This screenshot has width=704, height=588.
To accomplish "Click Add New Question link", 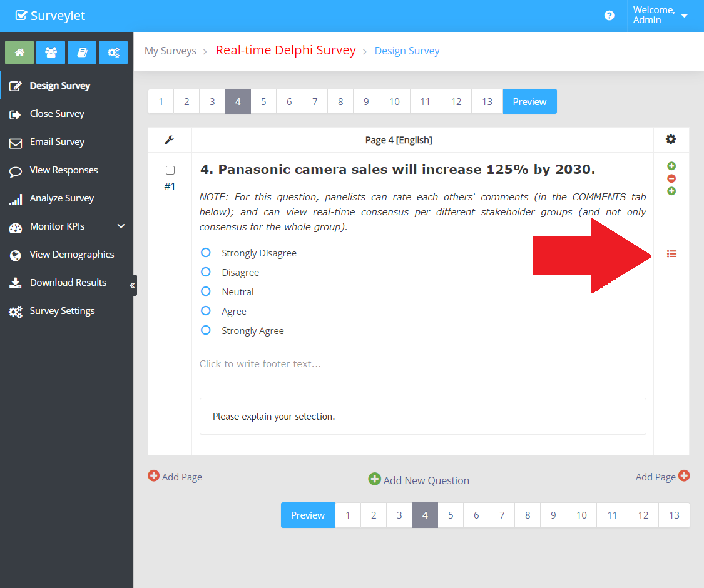I will (x=419, y=480).
